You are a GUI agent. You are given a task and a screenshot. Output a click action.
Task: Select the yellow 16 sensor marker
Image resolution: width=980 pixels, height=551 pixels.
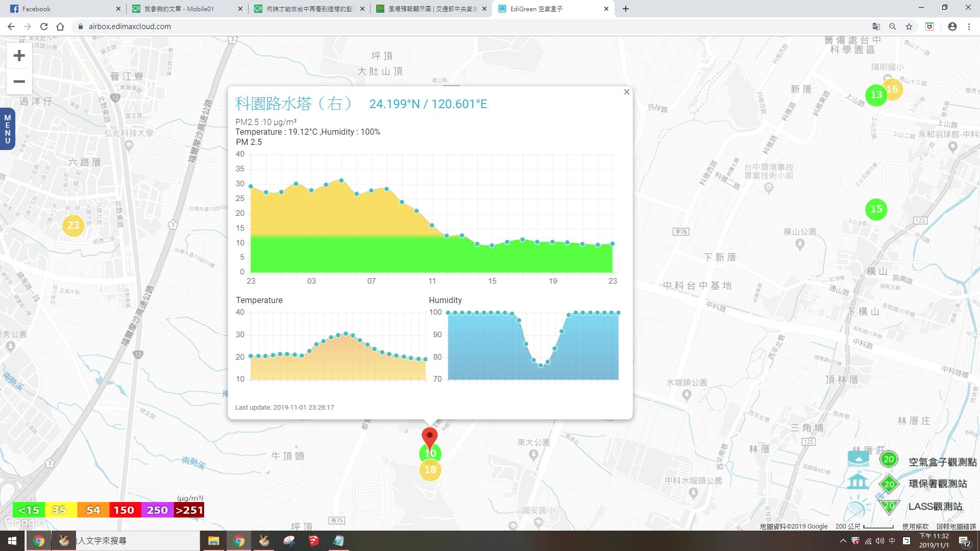[x=894, y=89]
